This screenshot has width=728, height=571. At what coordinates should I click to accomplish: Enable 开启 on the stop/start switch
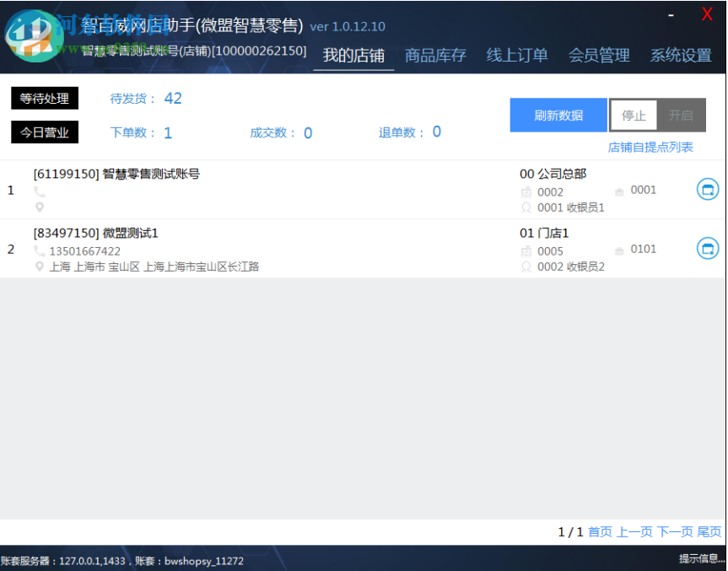pos(682,115)
